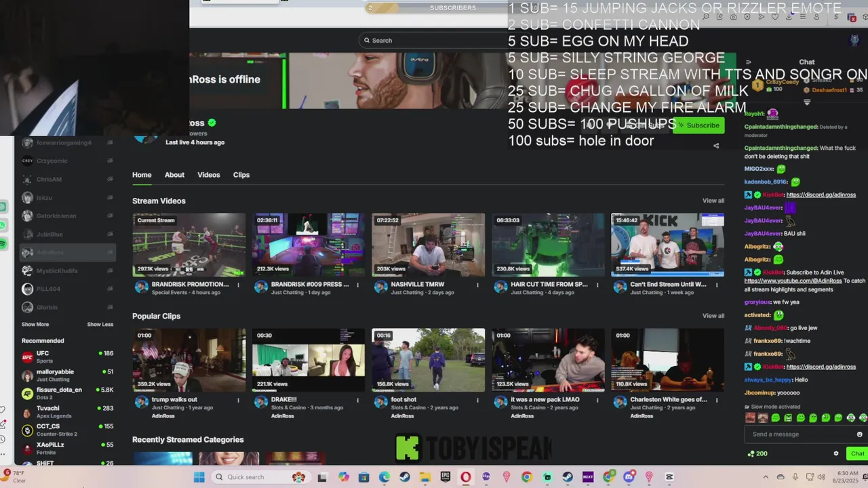Select Crzycomic in the following sidebar
868x488 pixels.
click(67, 161)
